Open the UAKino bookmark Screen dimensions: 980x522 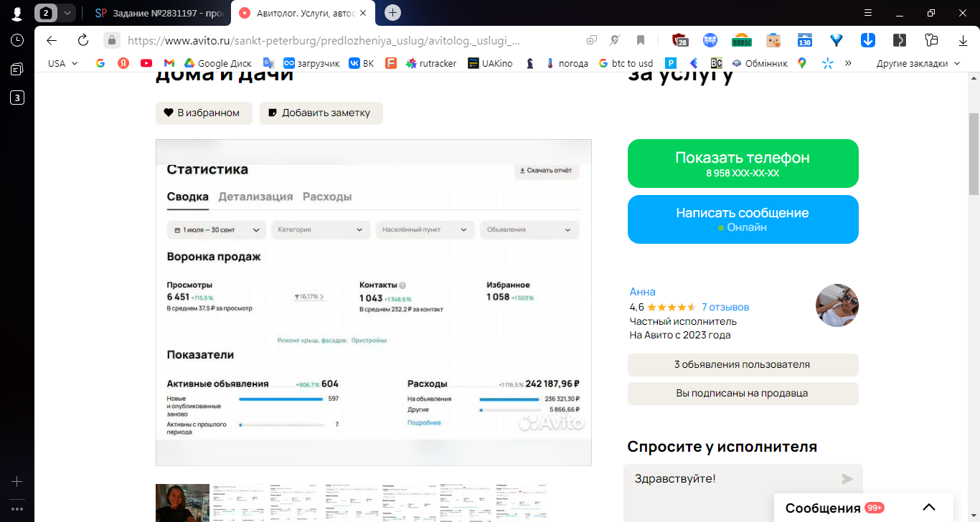click(x=491, y=63)
